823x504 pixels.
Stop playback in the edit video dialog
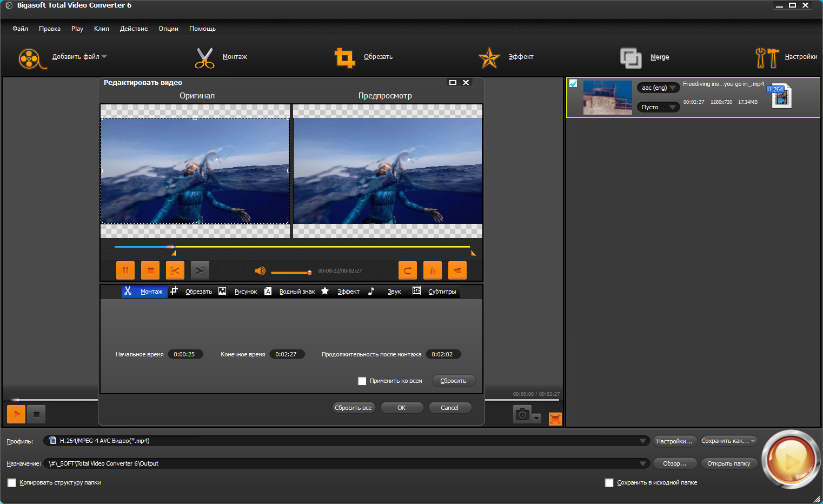pos(150,270)
